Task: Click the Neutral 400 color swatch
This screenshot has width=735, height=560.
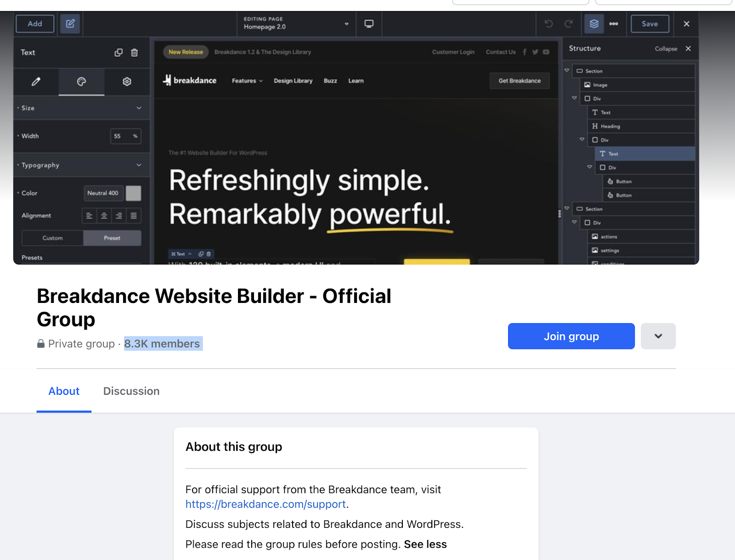Action: [x=133, y=193]
